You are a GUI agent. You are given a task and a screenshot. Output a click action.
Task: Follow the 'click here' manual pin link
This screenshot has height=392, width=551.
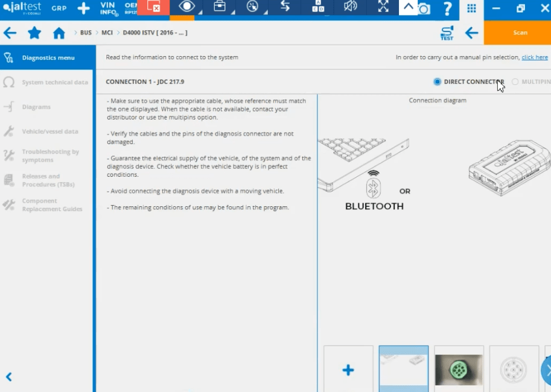point(534,57)
